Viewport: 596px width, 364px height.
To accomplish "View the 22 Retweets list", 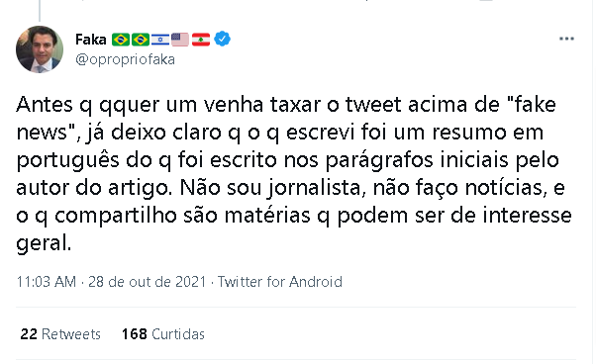I will click(60, 334).
